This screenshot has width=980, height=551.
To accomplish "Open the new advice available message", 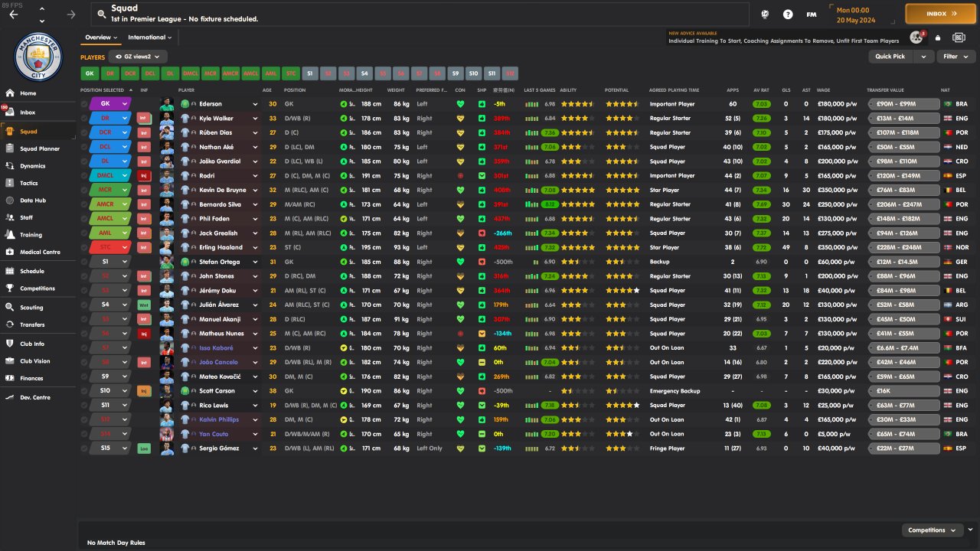I will click(784, 37).
